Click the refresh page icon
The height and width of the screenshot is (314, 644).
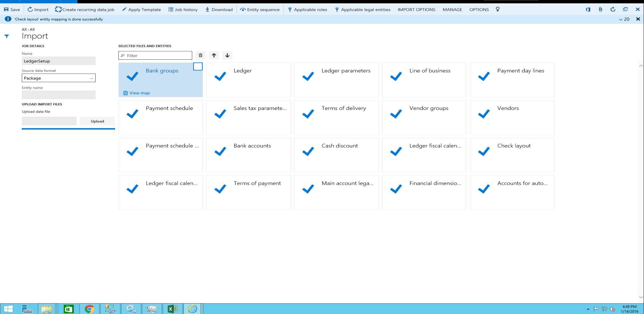[x=613, y=9]
